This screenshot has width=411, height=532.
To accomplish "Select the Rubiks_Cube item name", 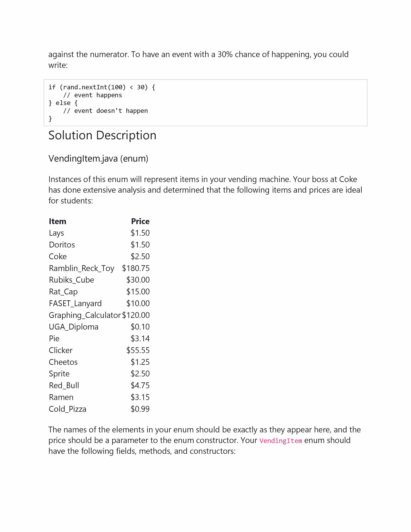I will pyautogui.click(x=71, y=280).
